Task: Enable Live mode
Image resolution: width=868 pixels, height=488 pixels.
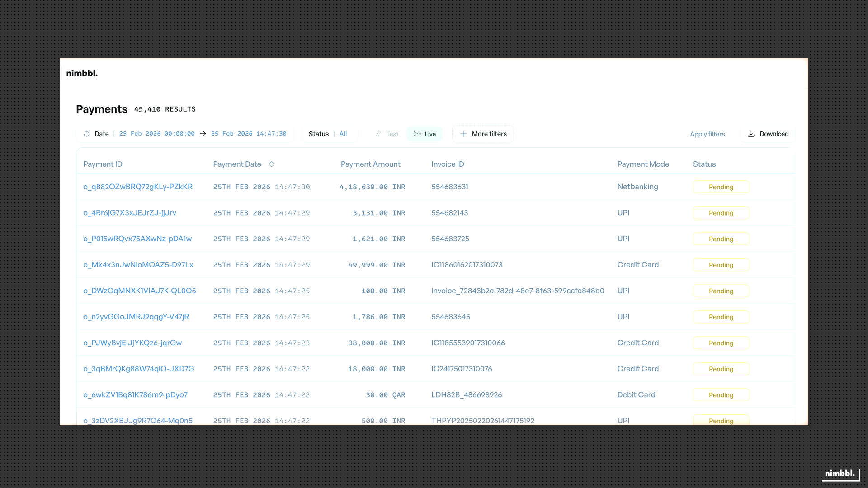Action: click(x=425, y=134)
